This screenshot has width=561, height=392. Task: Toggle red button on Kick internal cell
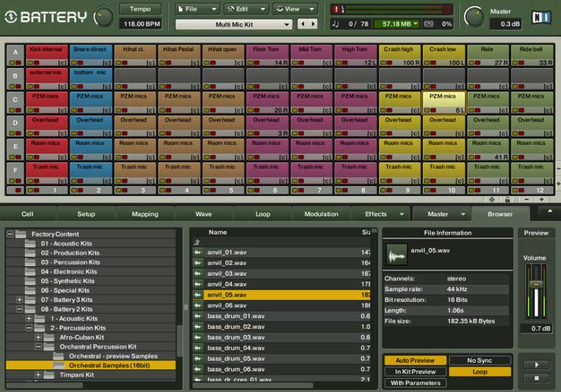pos(37,63)
